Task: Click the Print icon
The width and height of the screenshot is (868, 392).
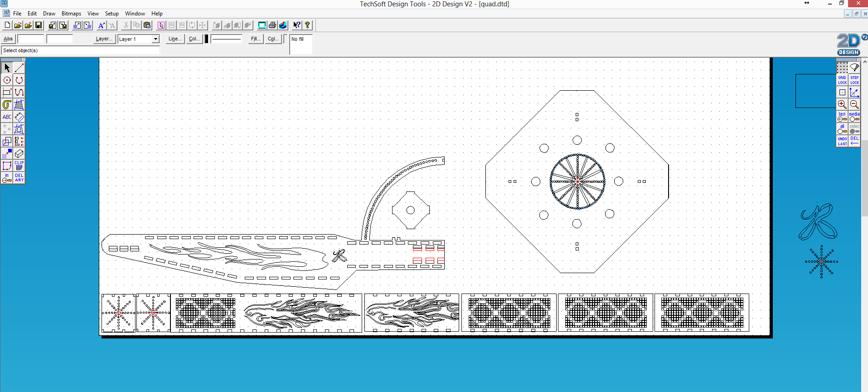Action: [272, 25]
